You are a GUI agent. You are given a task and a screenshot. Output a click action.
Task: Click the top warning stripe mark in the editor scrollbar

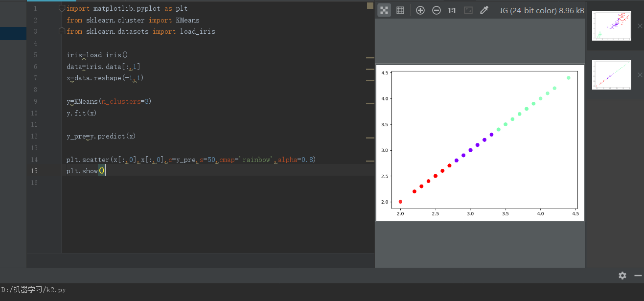pyautogui.click(x=370, y=58)
